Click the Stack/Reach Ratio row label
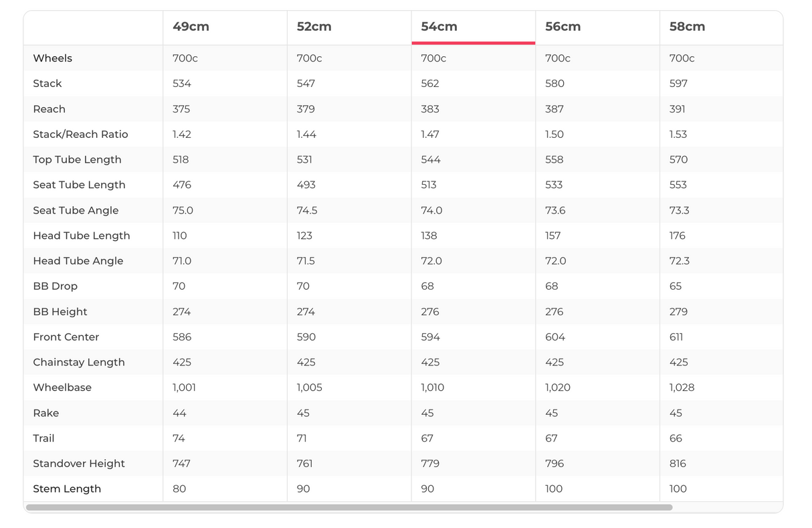Screen dimensions: 812x528 pos(80,135)
